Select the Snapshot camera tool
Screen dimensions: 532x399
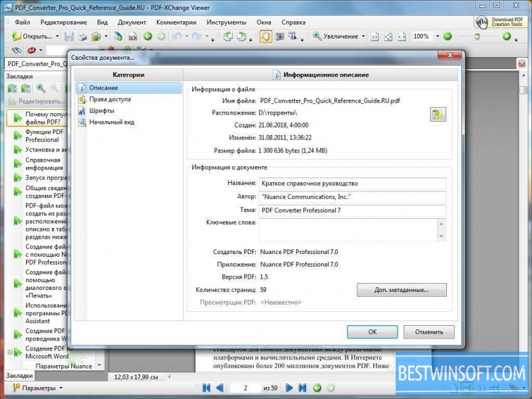279,37
